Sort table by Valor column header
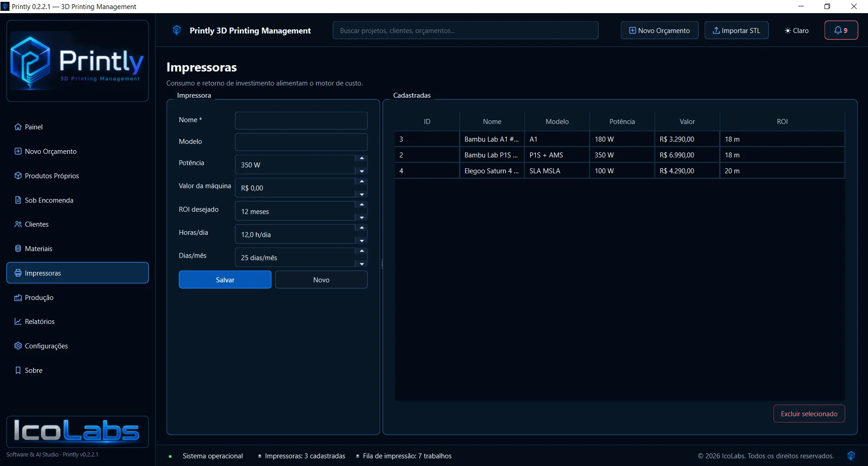Image resolution: width=868 pixels, height=466 pixels. pyautogui.click(x=687, y=121)
